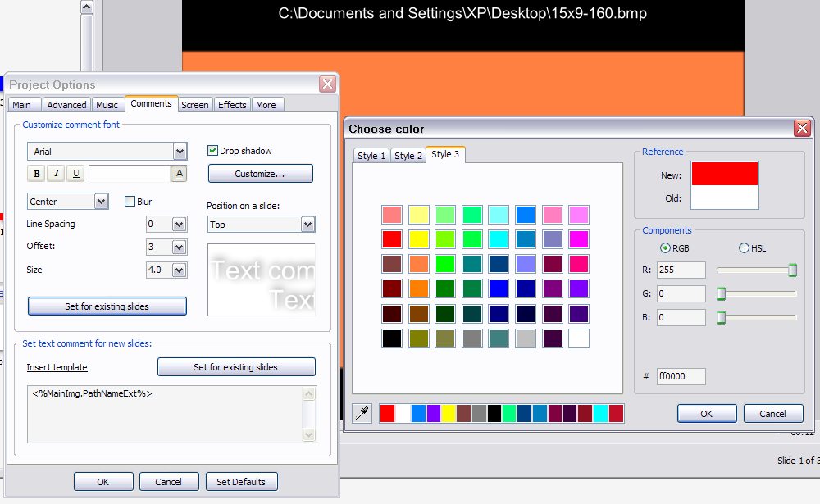Click the G green component slider
The width and height of the screenshot is (820, 504).
(757, 294)
